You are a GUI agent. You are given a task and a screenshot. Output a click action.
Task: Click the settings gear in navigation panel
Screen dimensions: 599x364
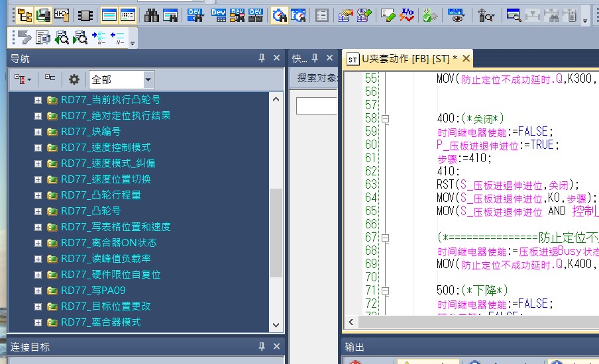click(x=74, y=79)
